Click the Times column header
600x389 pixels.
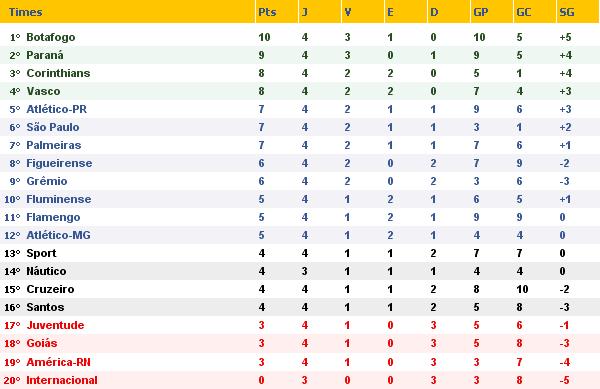coord(25,12)
